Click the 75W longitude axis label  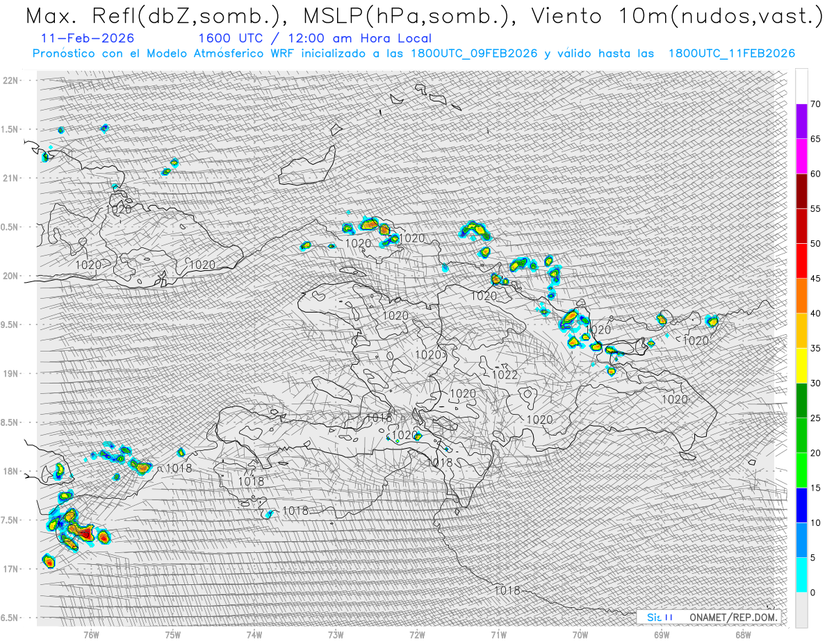[173, 634]
